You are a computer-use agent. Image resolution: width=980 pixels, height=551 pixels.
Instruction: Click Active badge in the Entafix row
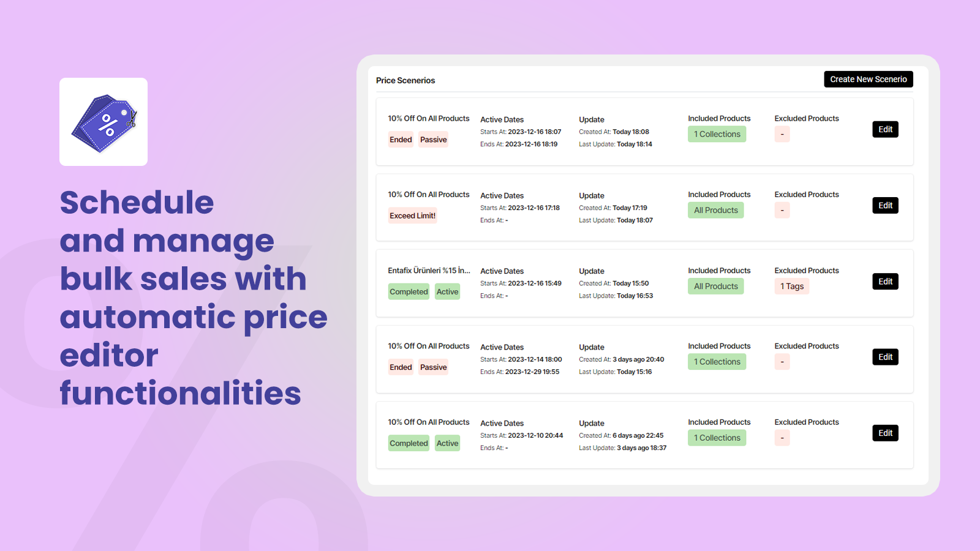(447, 292)
